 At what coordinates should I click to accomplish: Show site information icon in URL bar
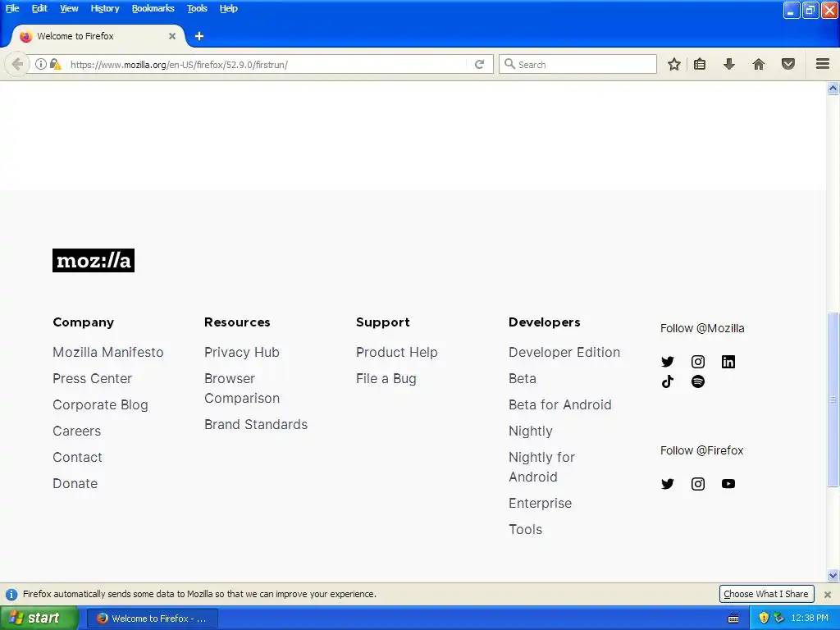point(41,64)
